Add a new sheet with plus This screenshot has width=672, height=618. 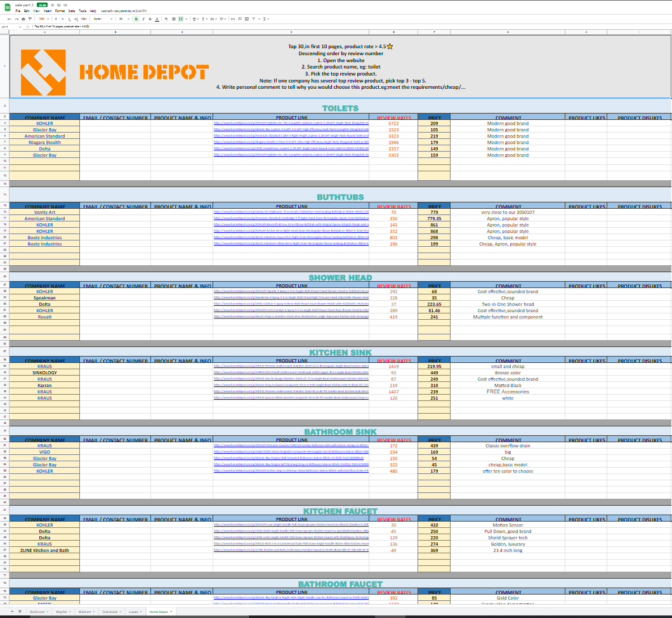(12, 611)
